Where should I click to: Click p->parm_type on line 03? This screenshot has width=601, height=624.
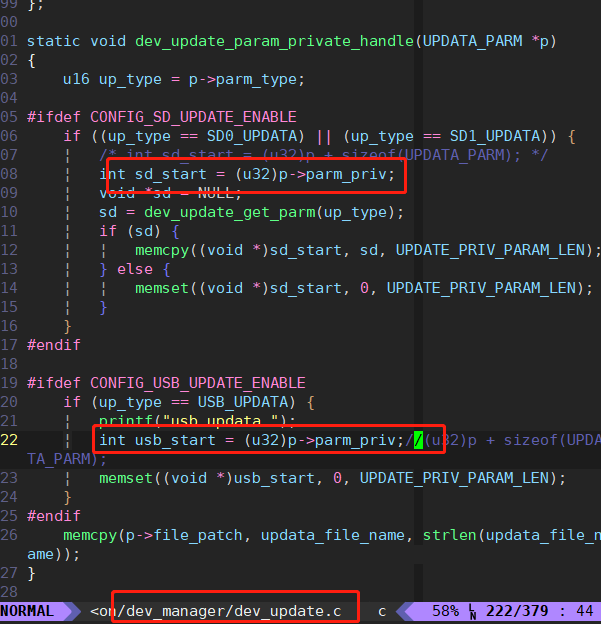(243, 80)
